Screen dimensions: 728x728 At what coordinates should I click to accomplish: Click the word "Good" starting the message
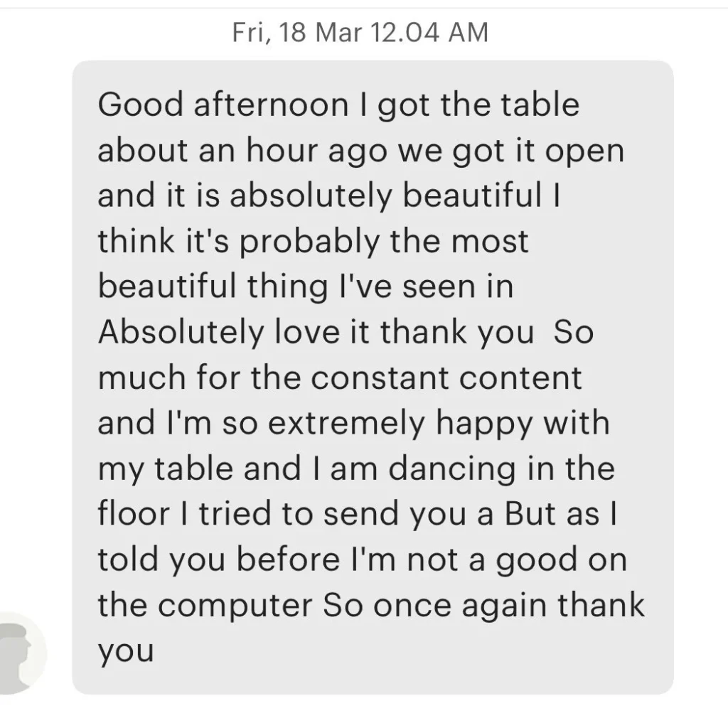coord(141,105)
